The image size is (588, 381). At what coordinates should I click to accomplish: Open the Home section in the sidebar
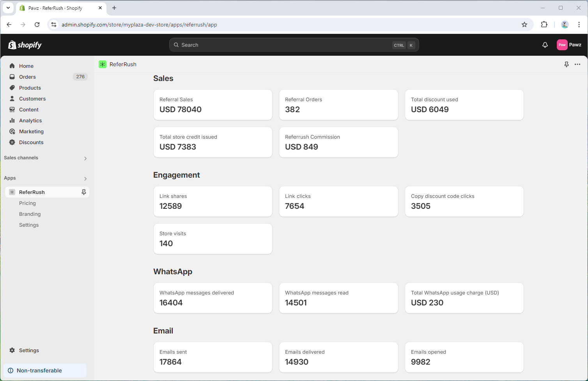[26, 66]
